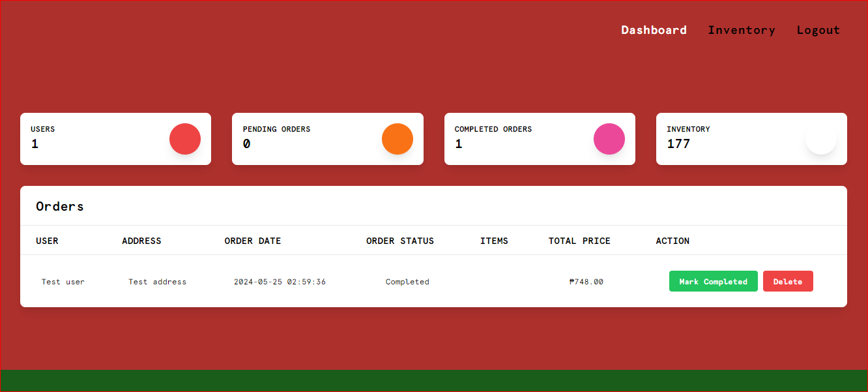
Task: Click the Mark Completed button
Action: tap(713, 281)
